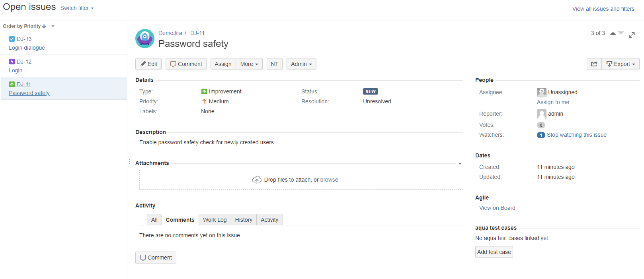Screen dimensions: 644x279
Task: Switch to the Work Log tab
Action: [x=215, y=220]
